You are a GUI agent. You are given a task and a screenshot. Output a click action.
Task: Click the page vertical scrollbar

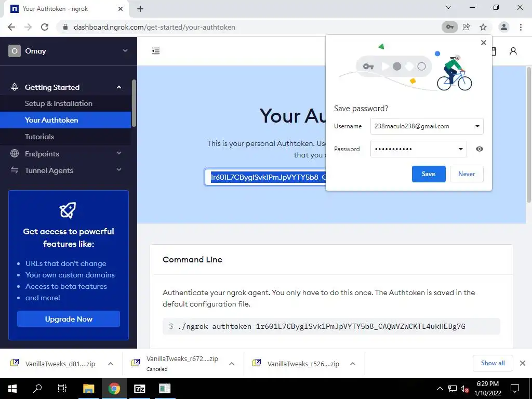click(x=529, y=135)
